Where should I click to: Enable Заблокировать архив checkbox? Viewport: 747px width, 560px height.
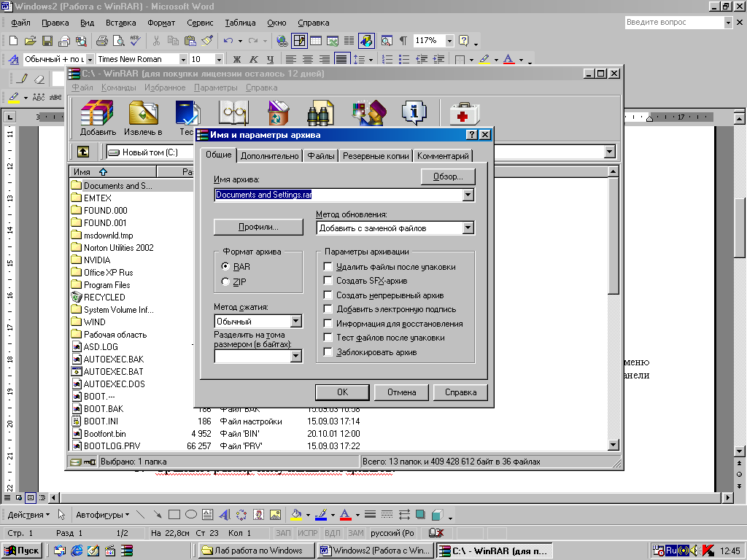(328, 352)
